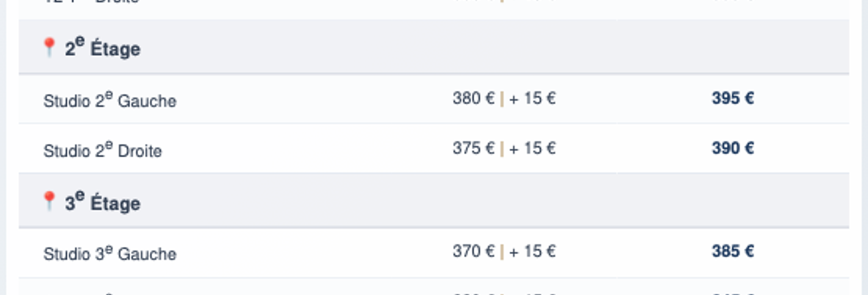The width and height of the screenshot is (868, 295).
Task: Click + 15 € charges for Studio 3e Gauche
Action: 532,252
